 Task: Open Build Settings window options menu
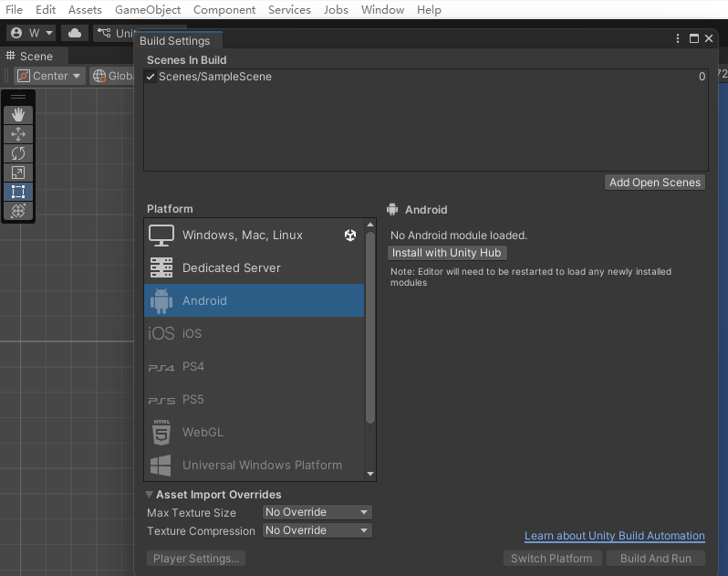[x=678, y=38]
